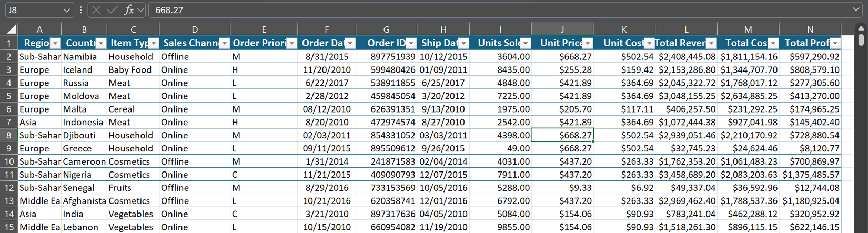The image size is (868, 233).
Task: Click cell containing Greece
Action: [84, 148]
